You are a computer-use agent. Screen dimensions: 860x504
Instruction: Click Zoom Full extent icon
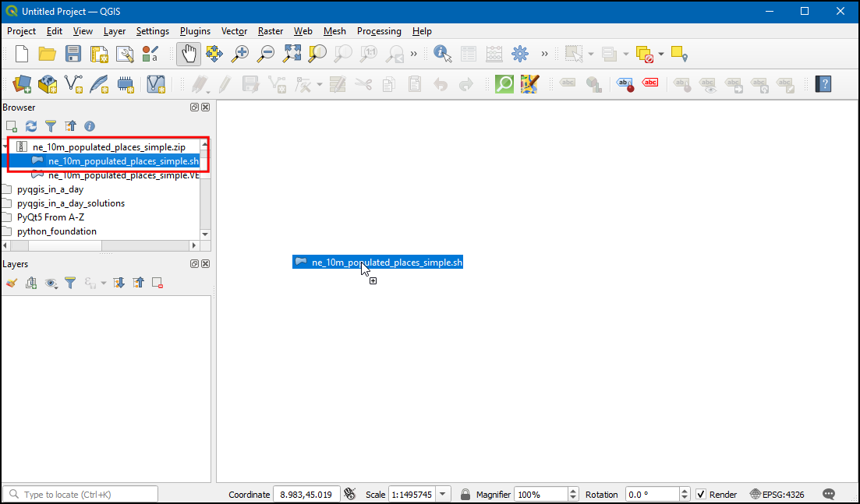(292, 54)
